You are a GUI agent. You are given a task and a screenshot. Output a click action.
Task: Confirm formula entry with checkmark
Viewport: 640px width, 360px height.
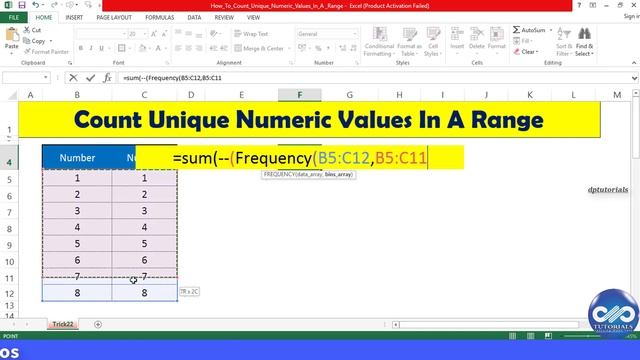pos(90,78)
